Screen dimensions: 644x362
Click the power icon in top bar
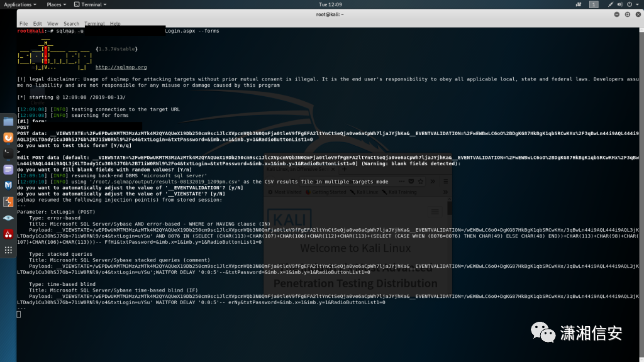click(629, 4)
